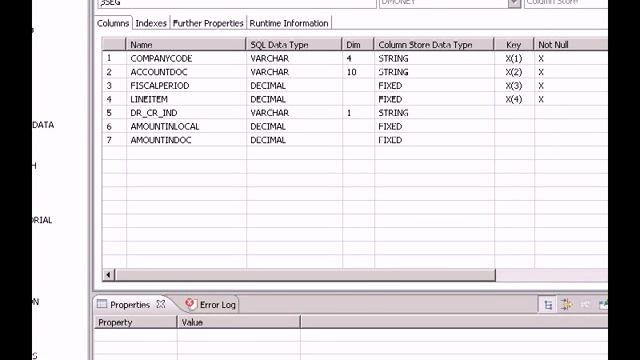The image size is (640, 360).
Task: Click STRING store type in DR_CR_IND row
Action: coord(393,113)
